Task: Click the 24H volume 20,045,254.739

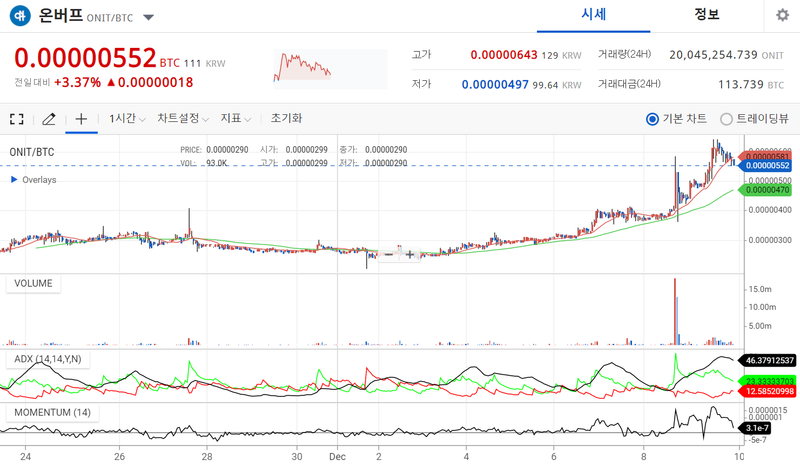Action: tap(713, 55)
